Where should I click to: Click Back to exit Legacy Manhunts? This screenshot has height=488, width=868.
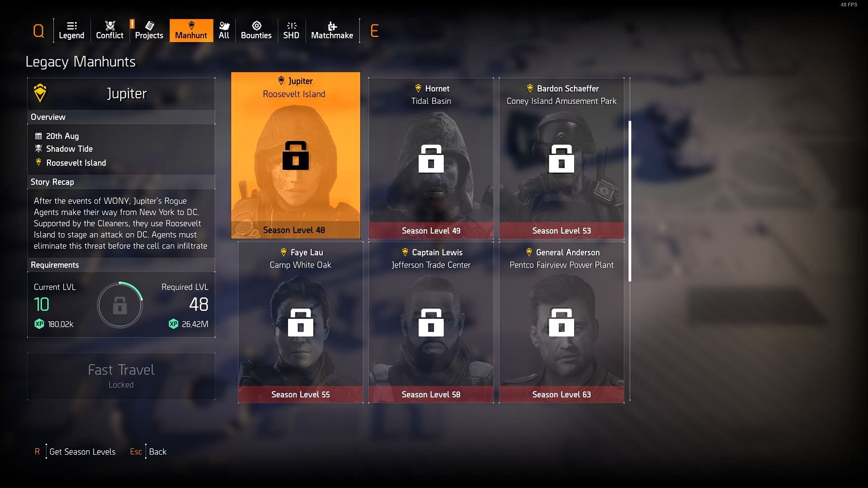click(157, 451)
